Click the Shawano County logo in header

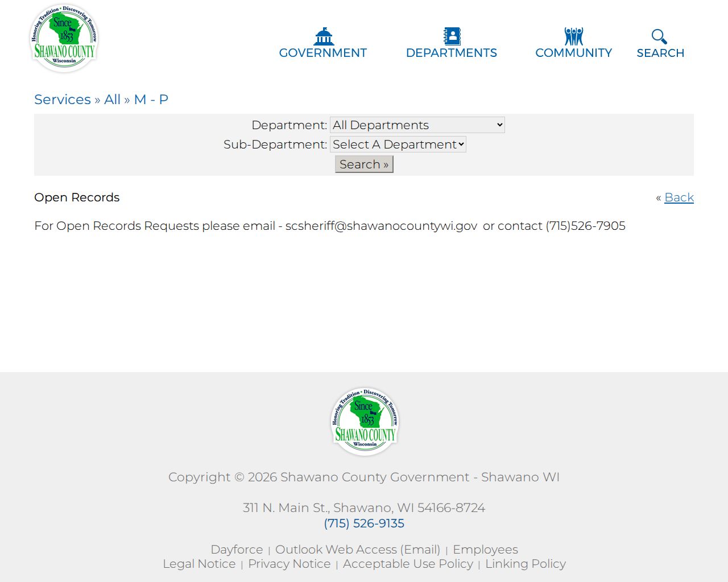64,38
